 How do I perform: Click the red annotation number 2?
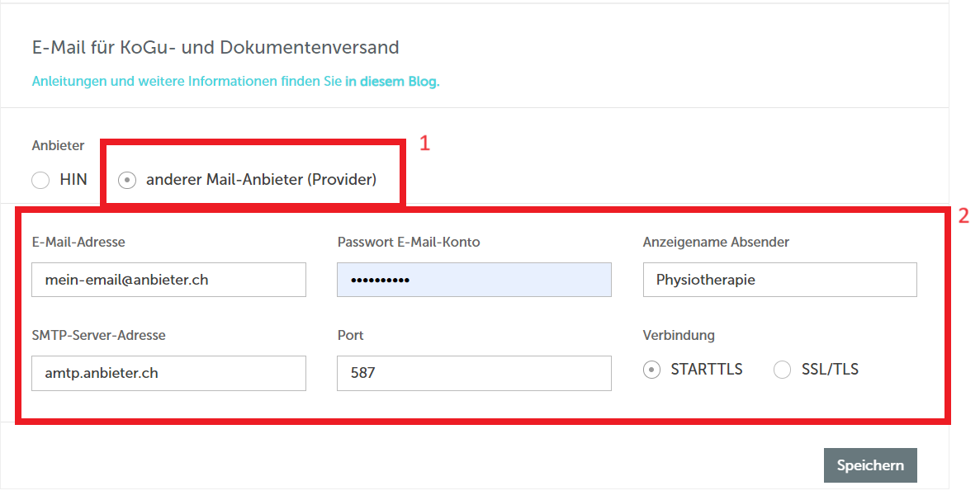click(x=963, y=215)
